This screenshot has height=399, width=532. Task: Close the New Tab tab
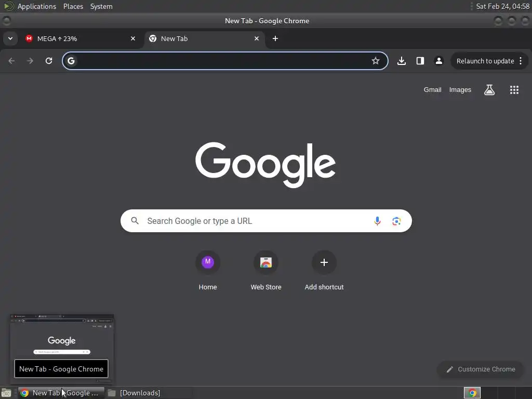(x=257, y=38)
